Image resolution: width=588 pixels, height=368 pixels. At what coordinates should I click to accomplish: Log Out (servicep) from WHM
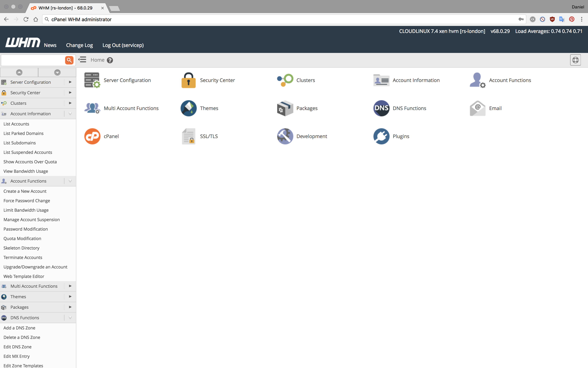point(123,45)
